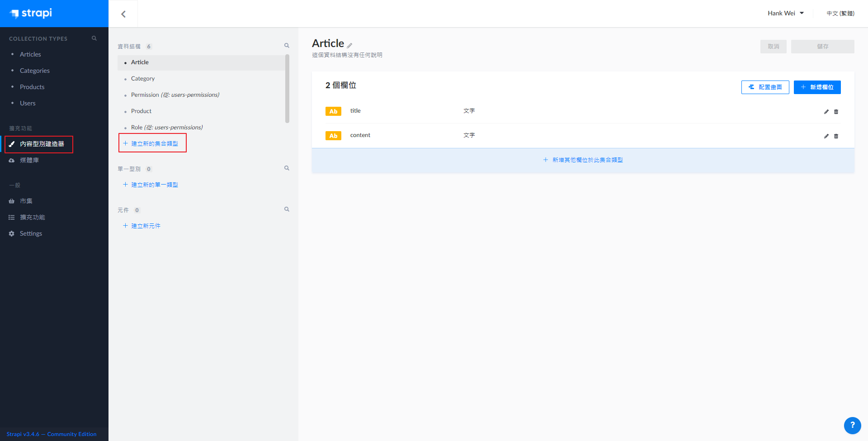Click the content types list scrollbar

287,89
